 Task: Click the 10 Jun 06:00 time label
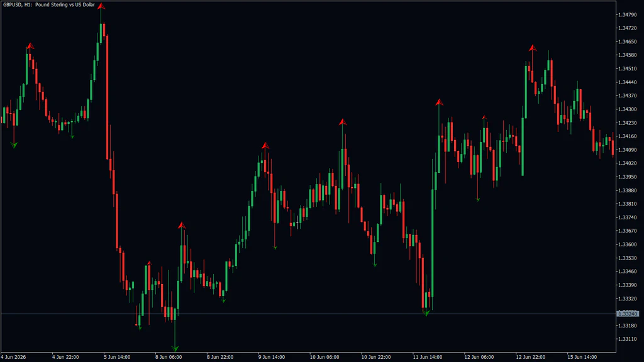pyautogui.click(x=325, y=357)
